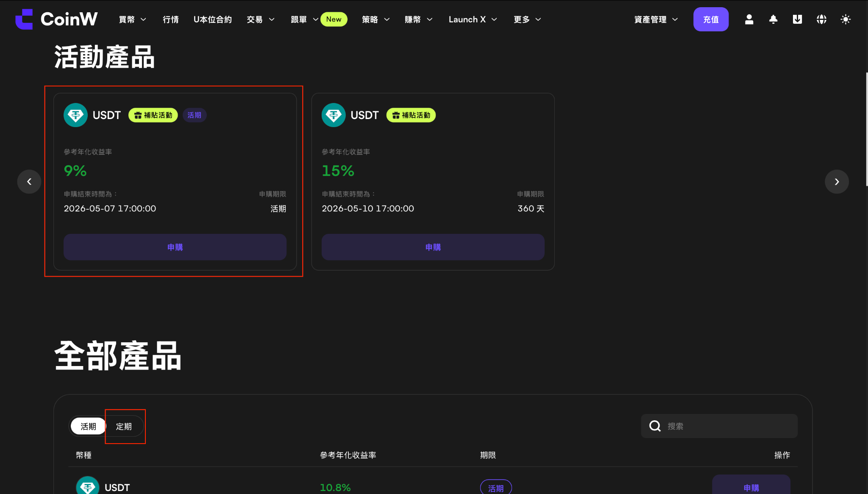Click the 15% yield value

tap(338, 171)
